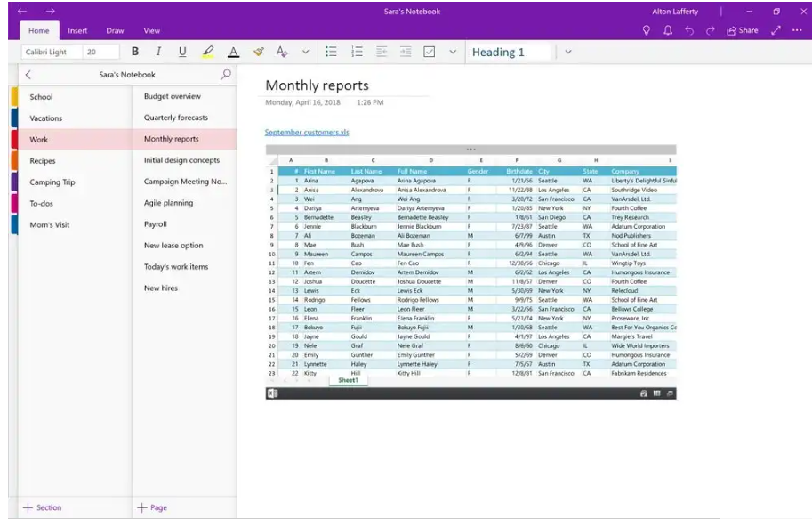Toggle italic formatting
Image resolution: width=812 pixels, height=527 pixels.
pyautogui.click(x=158, y=52)
